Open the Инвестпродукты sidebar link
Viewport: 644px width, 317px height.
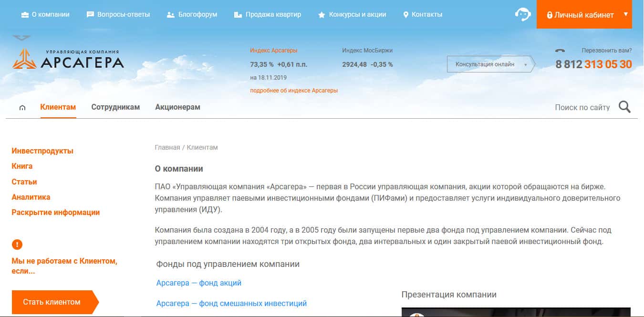[42, 151]
